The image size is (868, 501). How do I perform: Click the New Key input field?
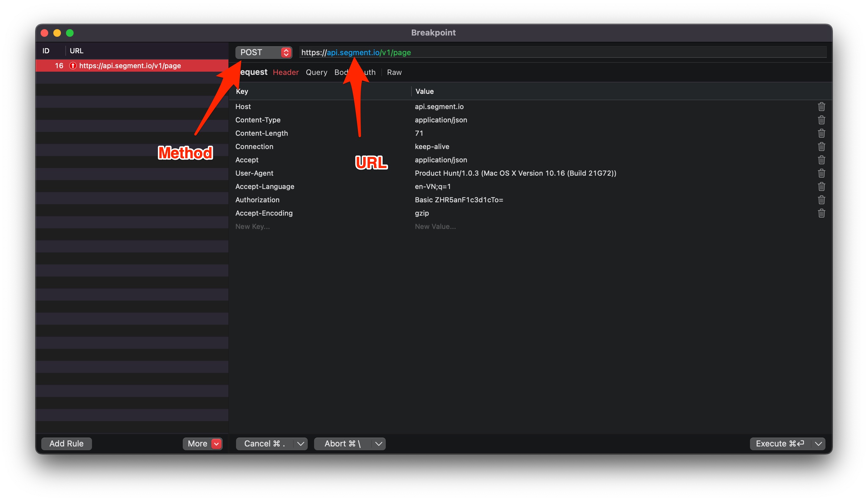(253, 226)
